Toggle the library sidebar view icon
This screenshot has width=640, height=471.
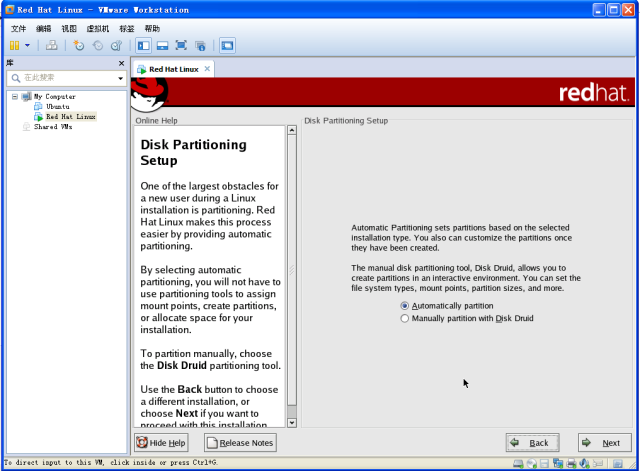tap(144, 45)
